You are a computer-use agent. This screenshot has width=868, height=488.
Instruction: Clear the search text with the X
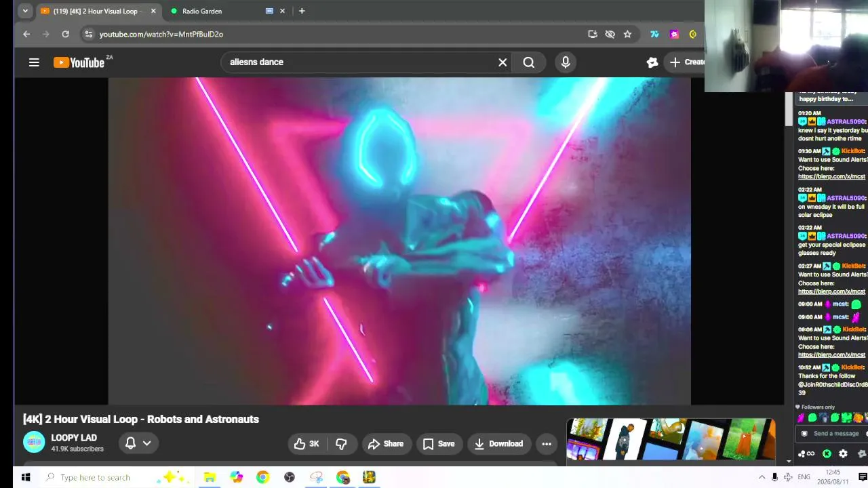click(x=502, y=62)
